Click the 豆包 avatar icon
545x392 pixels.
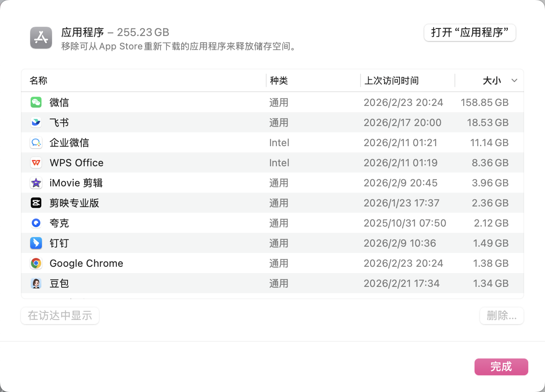(36, 284)
